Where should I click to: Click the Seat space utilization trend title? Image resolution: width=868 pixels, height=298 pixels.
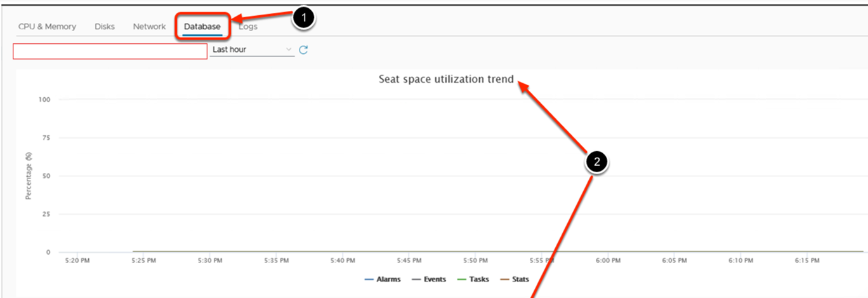click(446, 79)
